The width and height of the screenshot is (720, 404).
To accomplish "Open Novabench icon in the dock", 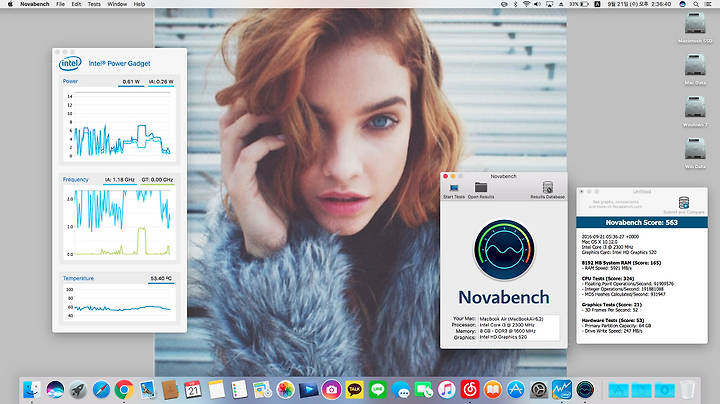I will [585, 390].
